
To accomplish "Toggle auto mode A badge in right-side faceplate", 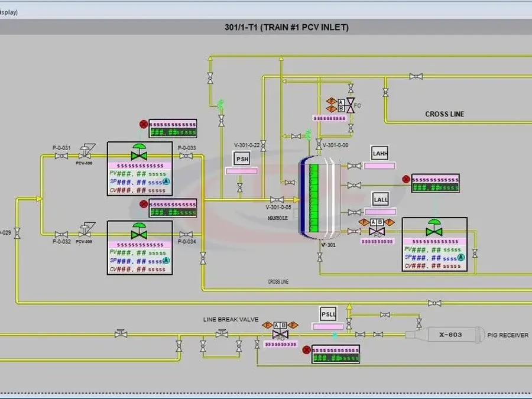I will (x=460, y=257).
